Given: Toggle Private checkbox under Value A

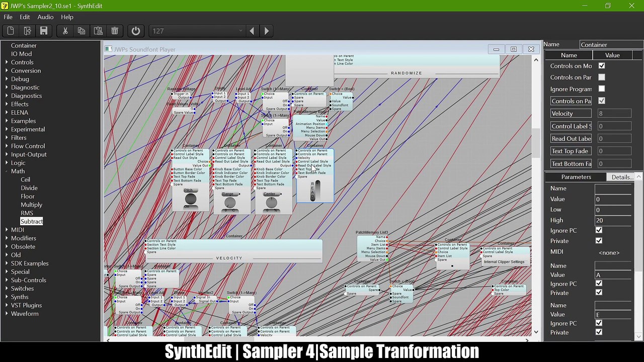Looking at the screenshot, I should coord(599,293).
